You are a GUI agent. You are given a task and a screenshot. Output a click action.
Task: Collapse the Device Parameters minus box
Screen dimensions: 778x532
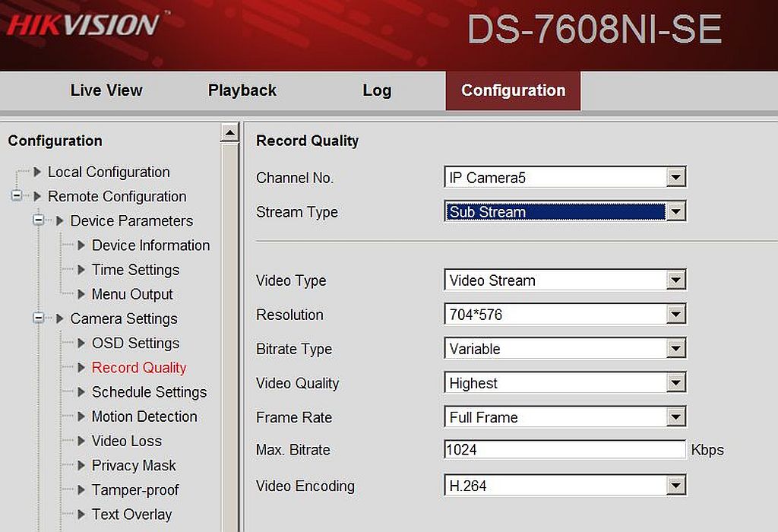click(39, 220)
